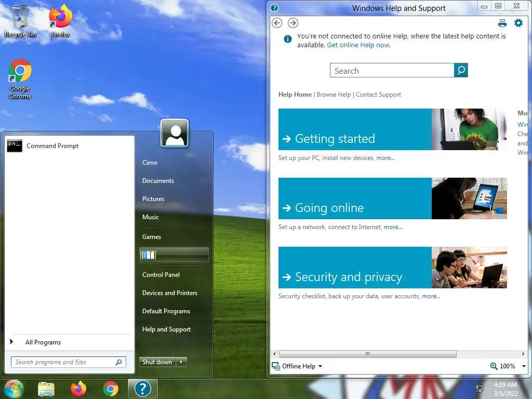Click more link under Security and privacy
The height and width of the screenshot is (399, 532).
[431, 297]
